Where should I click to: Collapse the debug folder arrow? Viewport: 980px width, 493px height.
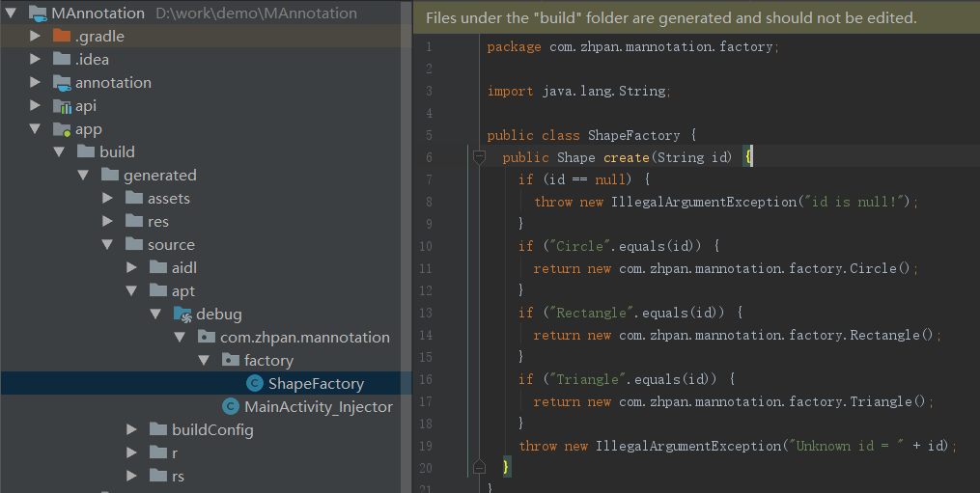pos(155,314)
